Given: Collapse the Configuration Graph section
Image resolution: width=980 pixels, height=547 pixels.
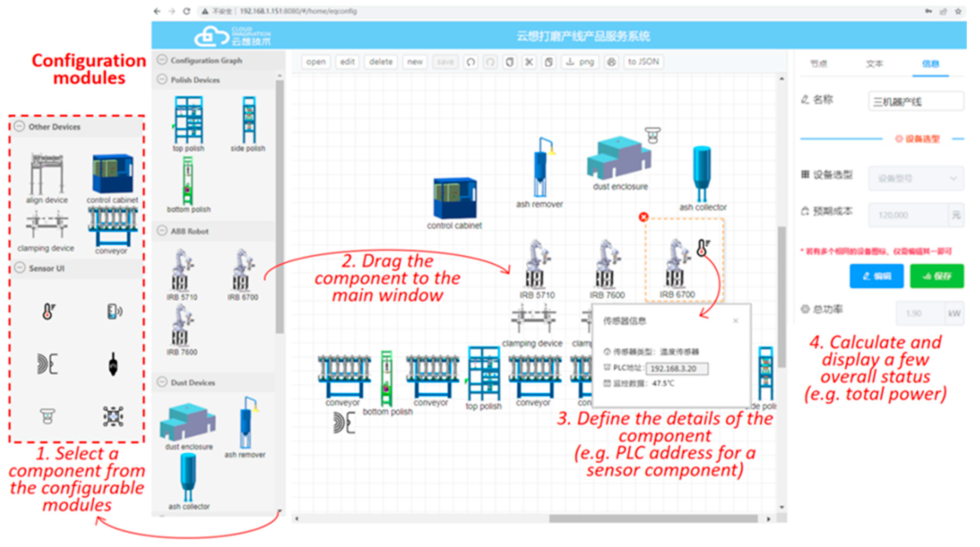Looking at the screenshot, I should click(162, 60).
